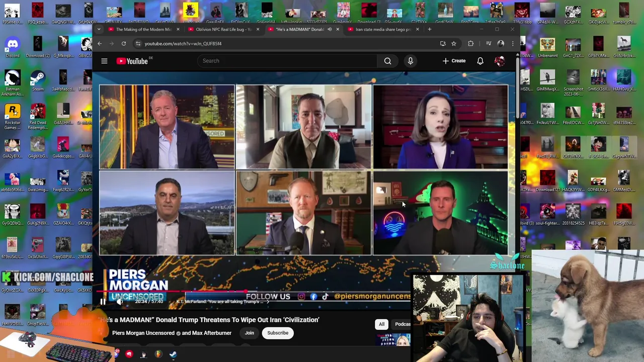This screenshot has height=362, width=644.
Task: Open Chrome three-dot menu
Action: [512, 44]
